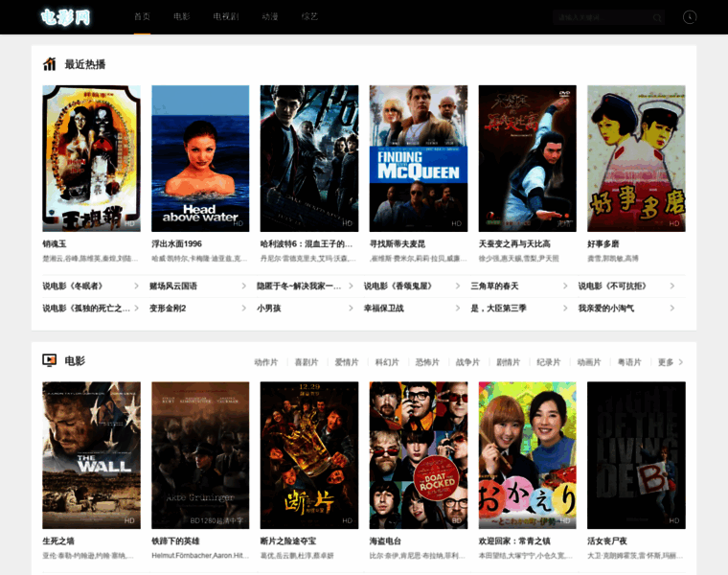Open the Head Above Water poster
Screen dimensions: 728x575
pos(200,158)
